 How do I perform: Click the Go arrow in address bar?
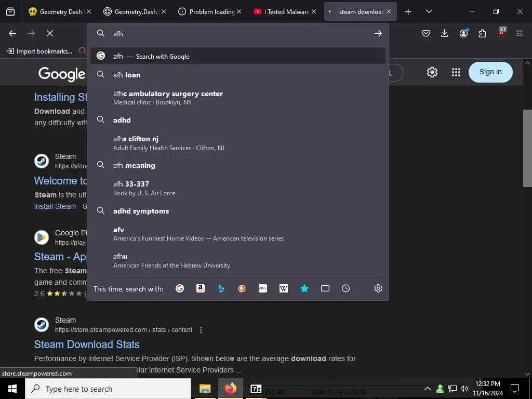[x=378, y=33]
